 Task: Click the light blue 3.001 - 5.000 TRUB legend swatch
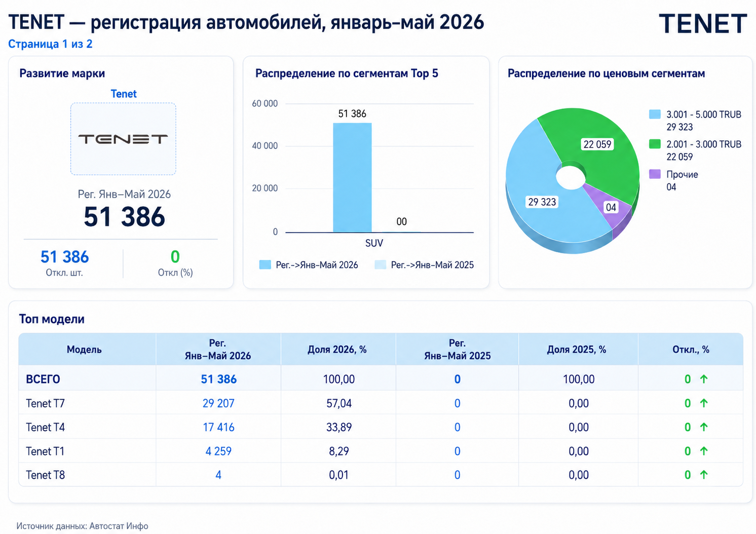pos(655,115)
